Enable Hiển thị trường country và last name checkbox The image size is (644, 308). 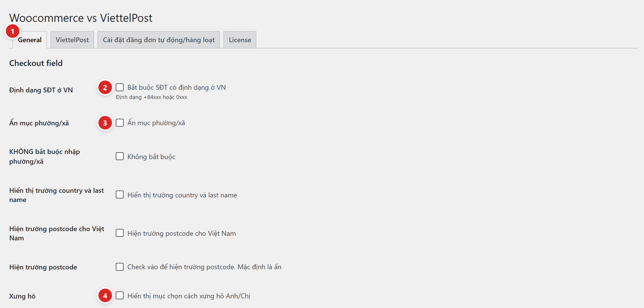tap(119, 195)
